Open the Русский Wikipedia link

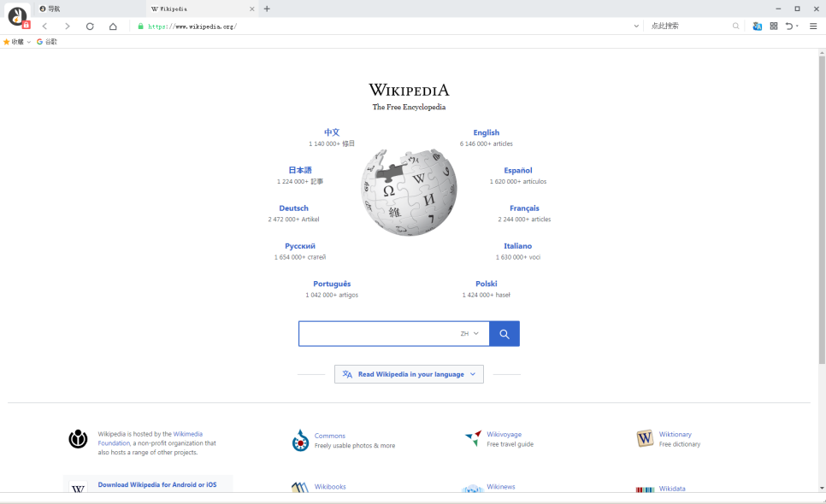pos(300,246)
